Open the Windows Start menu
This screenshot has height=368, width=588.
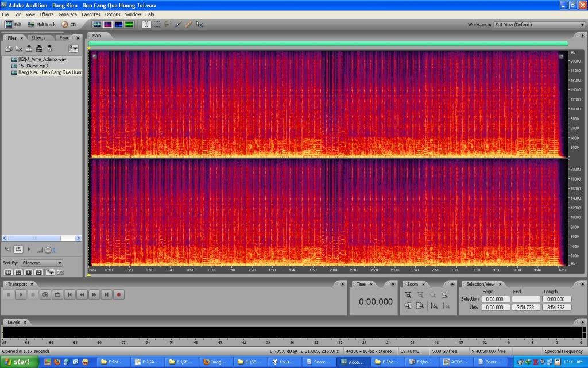click(x=19, y=362)
